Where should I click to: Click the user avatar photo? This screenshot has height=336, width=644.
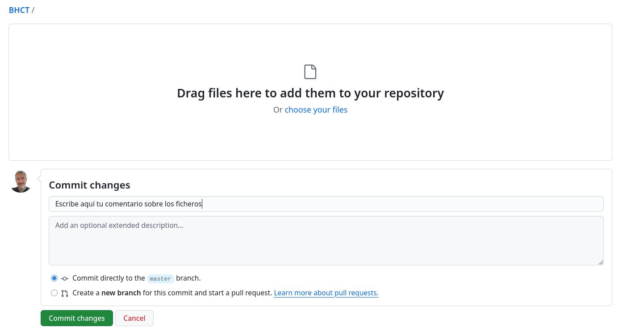pos(21,181)
